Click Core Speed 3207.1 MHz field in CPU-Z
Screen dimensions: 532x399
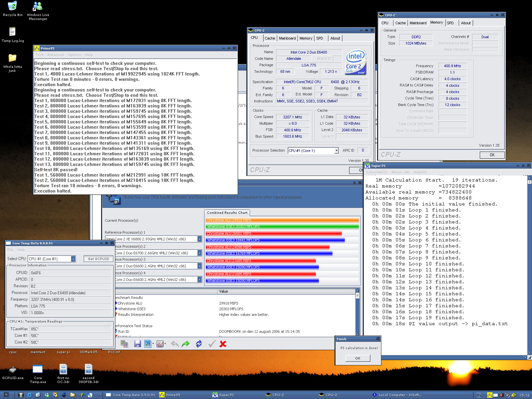pos(293,117)
